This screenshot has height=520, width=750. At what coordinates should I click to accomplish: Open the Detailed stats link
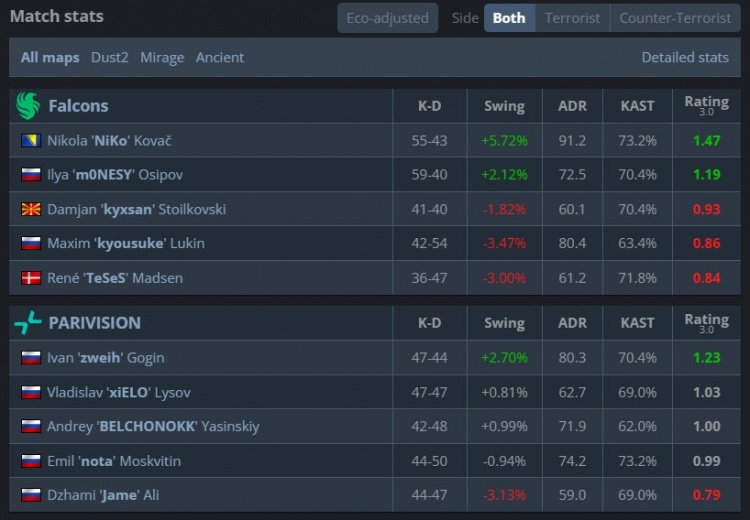pos(685,58)
